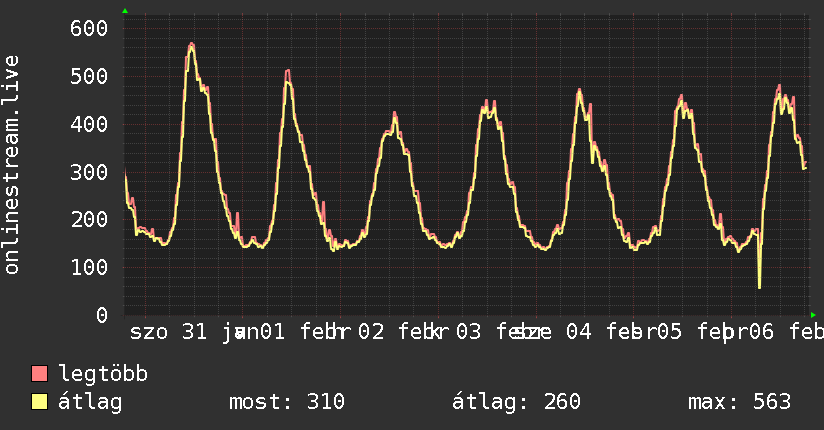Click the 500 y-axis tick label
This screenshot has width=824, height=430.
point(88,76)
